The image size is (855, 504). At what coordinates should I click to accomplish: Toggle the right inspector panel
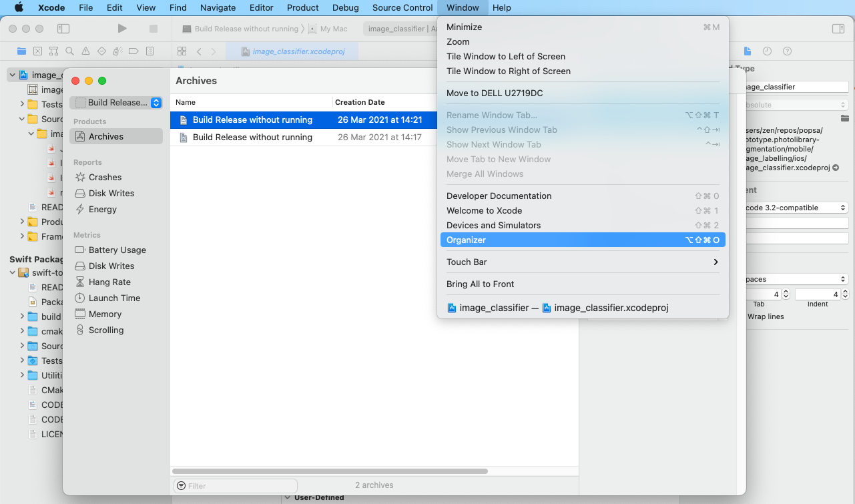[838, 29]
